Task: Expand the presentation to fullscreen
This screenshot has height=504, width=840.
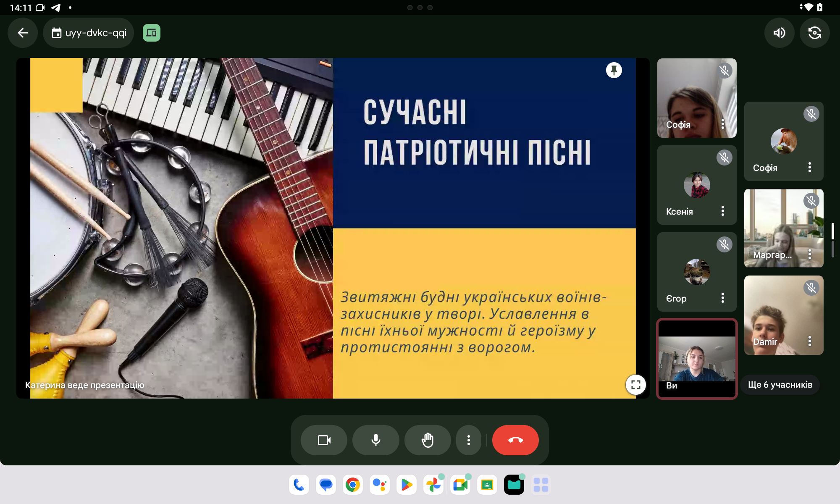Action: 635,384
